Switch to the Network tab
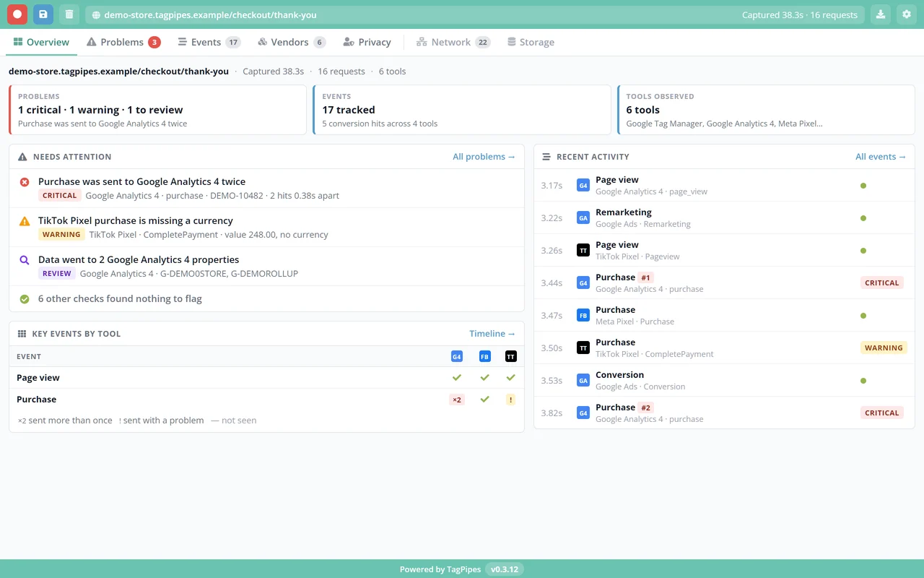Image resolution: width=924 pixels, height=578 pixels. 453,42
